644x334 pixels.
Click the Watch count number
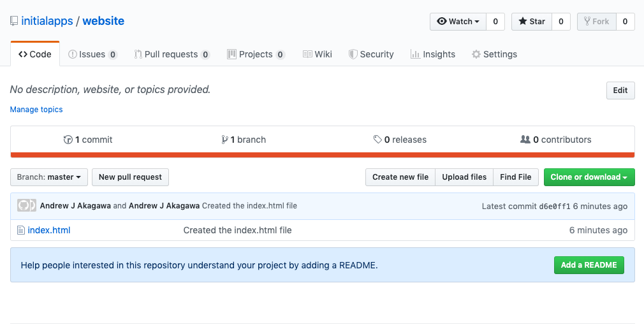495,22
